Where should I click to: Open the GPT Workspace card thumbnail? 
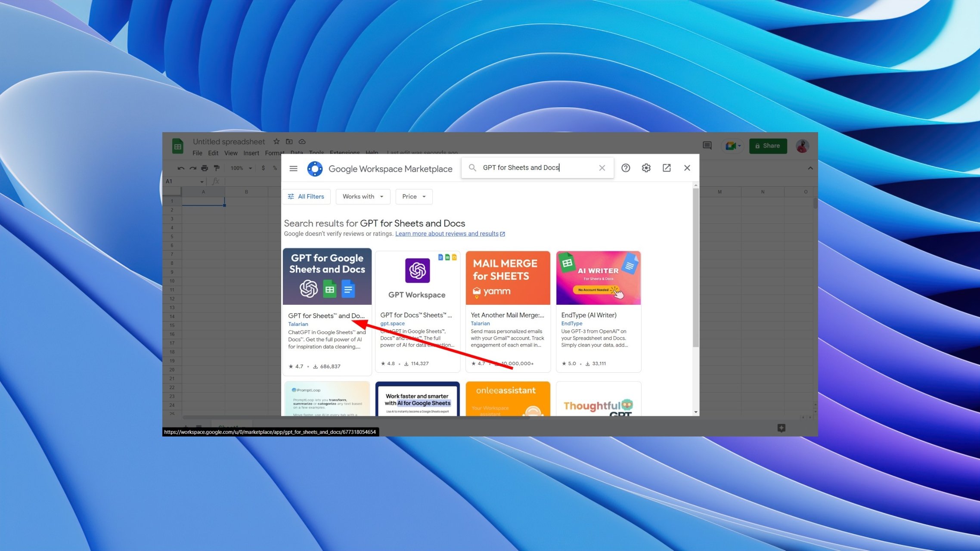(x=417, y=278)
